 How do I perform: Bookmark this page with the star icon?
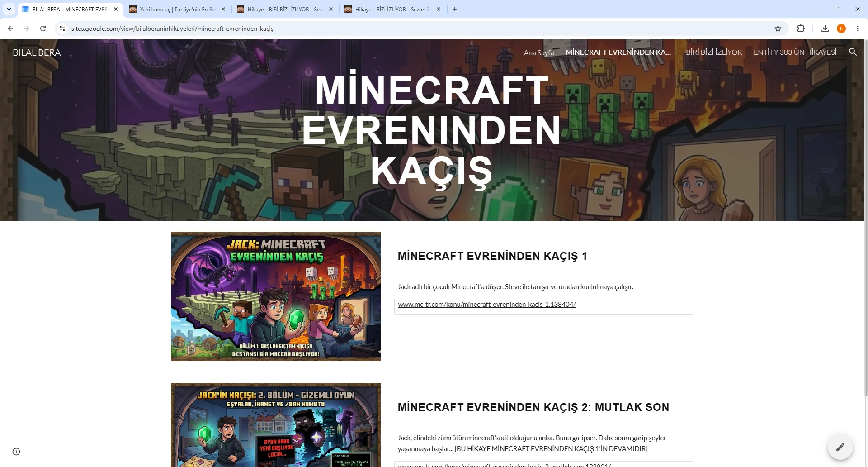pos(778,29)
